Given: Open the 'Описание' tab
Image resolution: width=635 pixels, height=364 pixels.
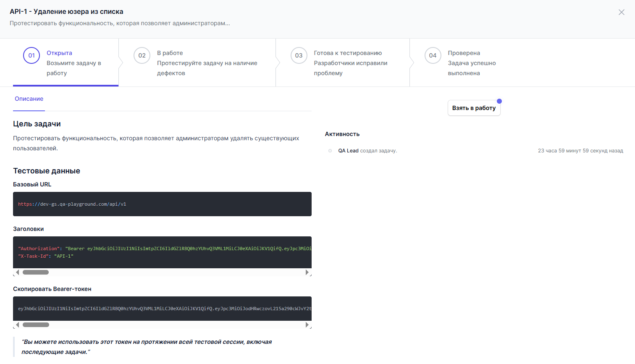Looking at the screenshot, I should point(29,99).
